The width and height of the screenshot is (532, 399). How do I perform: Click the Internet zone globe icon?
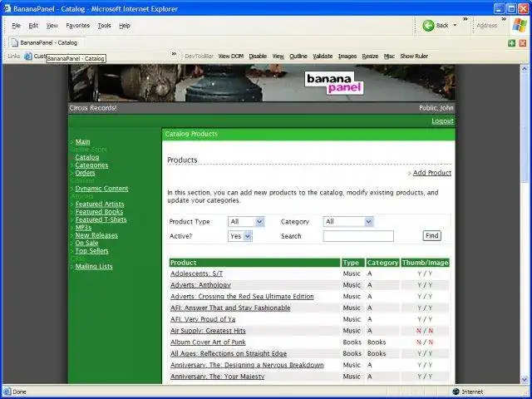(456, 392)
